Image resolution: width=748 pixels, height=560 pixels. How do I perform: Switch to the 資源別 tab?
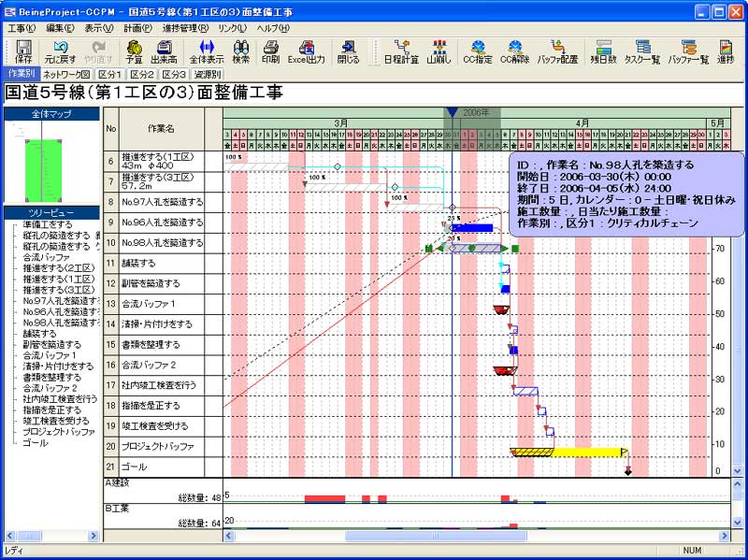click(x=208, y=74)
